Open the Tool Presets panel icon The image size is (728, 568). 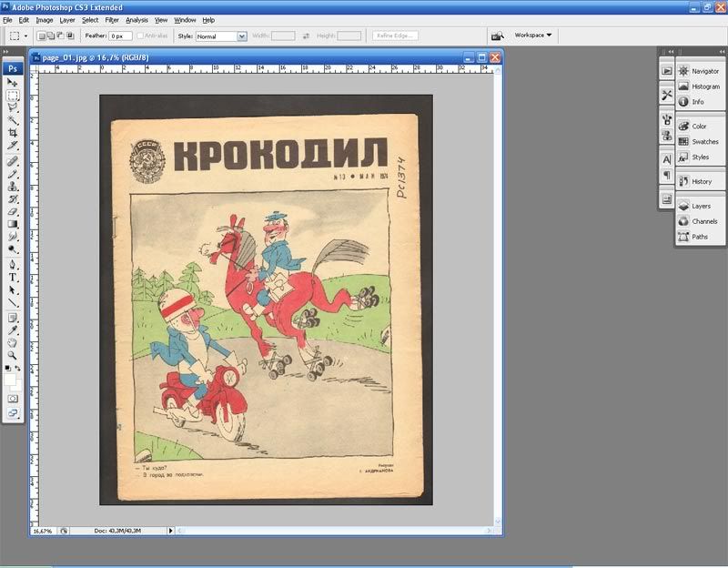(x=667, y=96)
